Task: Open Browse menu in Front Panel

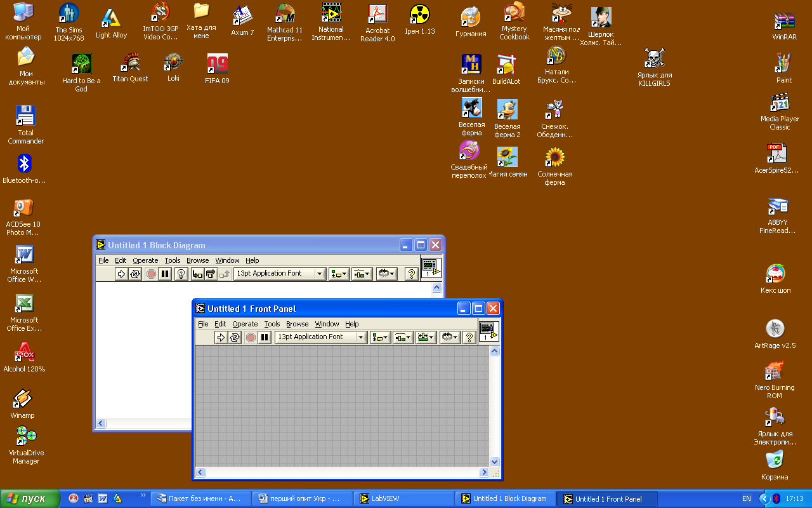Action: (x=298, y=324)
